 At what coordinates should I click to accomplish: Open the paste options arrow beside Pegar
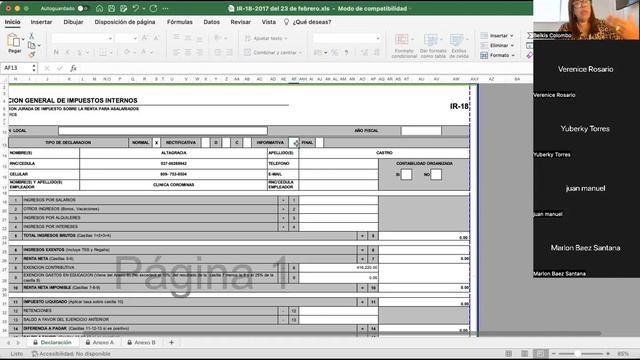23,39
